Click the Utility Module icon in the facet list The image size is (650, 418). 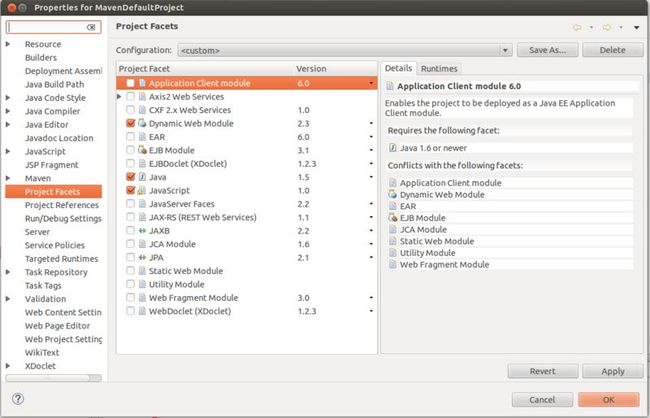142,284
